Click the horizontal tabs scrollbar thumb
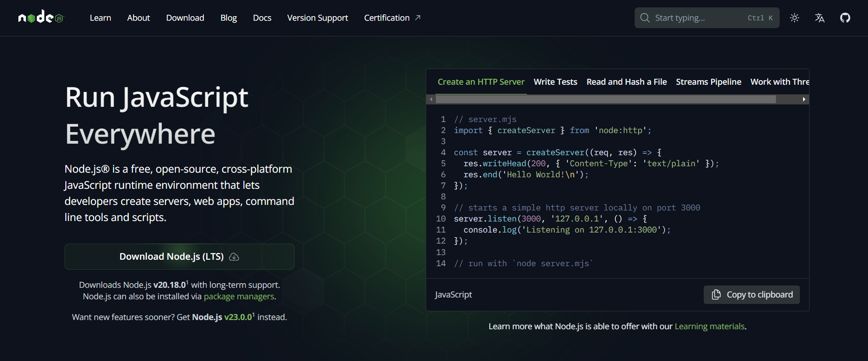The height and width of the screenshot is (361, 868). pos(606,99)
